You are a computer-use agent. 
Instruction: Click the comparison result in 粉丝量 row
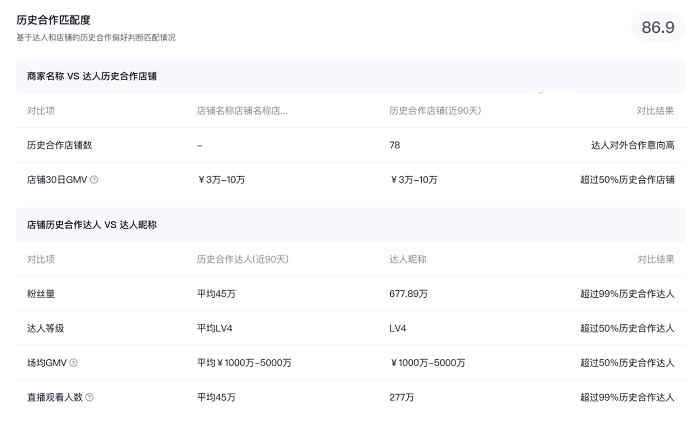pos(626,294)
